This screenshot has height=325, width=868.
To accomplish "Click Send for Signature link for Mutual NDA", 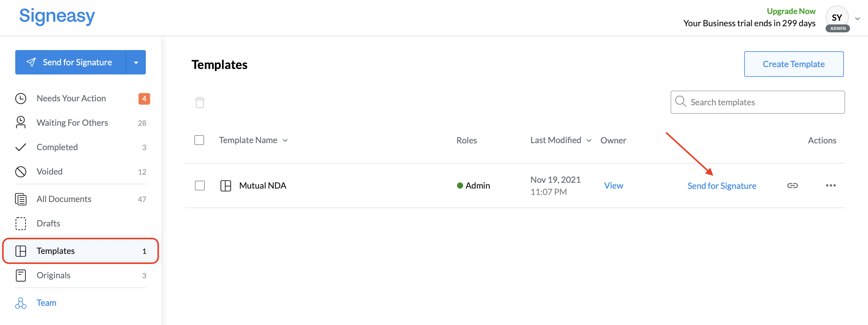I will (x=722, y=186).
